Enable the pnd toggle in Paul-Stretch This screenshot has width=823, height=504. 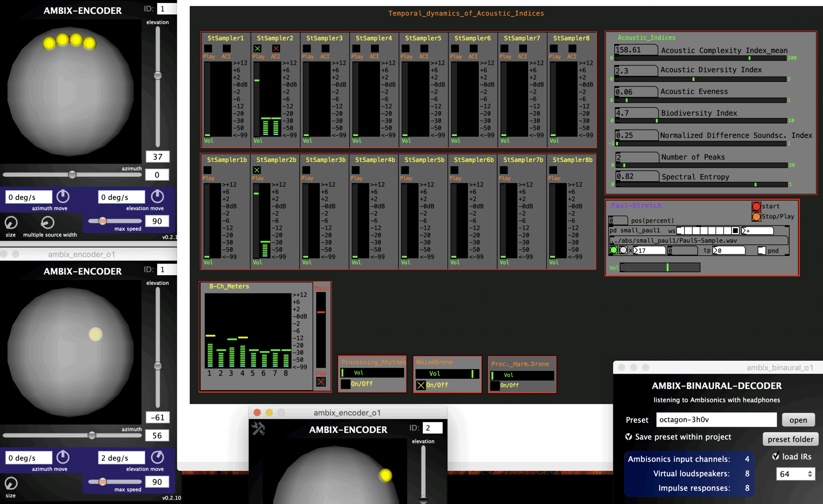(x=762, y=250)
